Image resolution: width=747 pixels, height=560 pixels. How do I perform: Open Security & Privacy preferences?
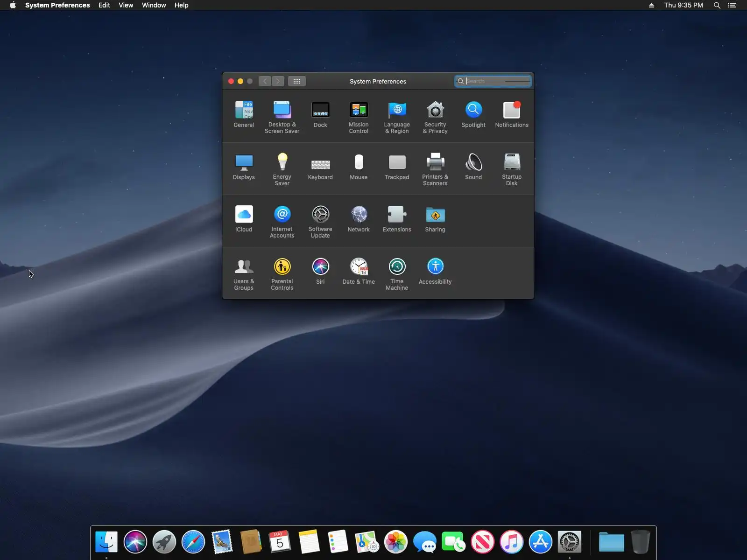(435, 117)
